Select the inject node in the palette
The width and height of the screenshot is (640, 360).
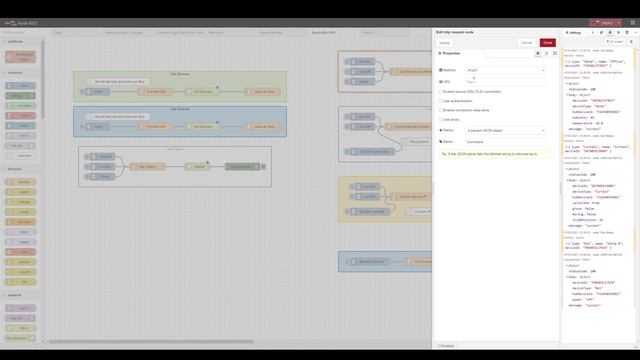[20, 86]
